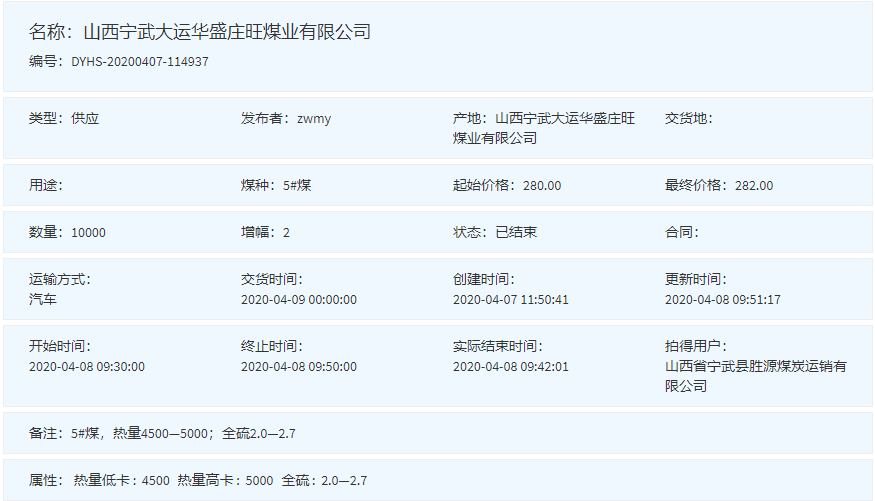Click the status 已结束

[516, 232]
